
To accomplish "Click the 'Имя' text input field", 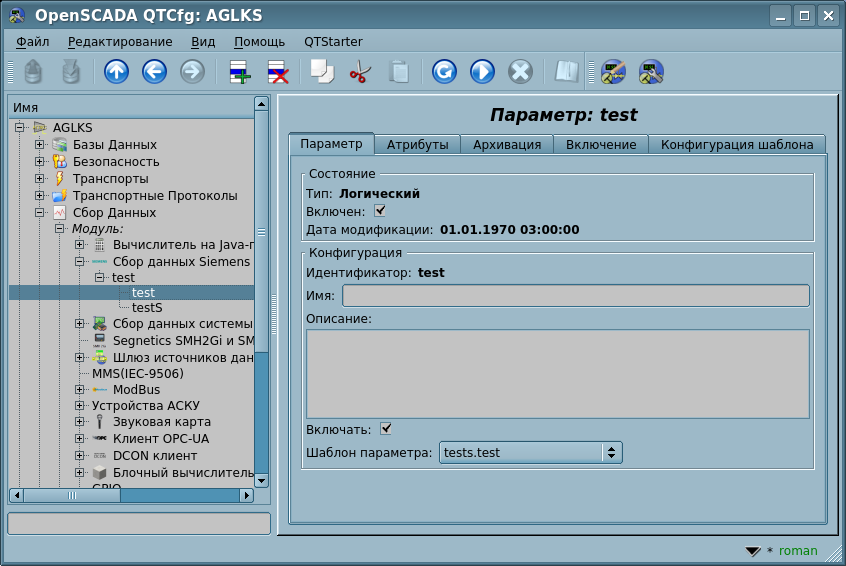I will (x=575, y=295).
